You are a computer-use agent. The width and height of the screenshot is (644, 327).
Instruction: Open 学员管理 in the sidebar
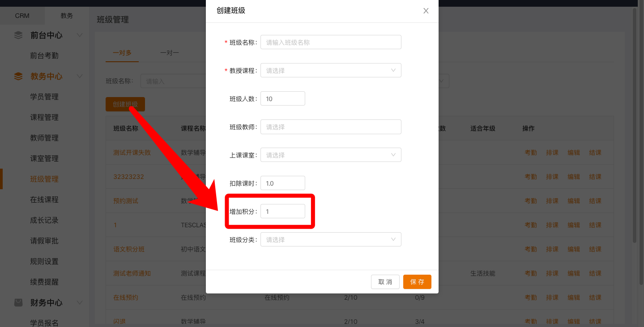pos(44,97)
